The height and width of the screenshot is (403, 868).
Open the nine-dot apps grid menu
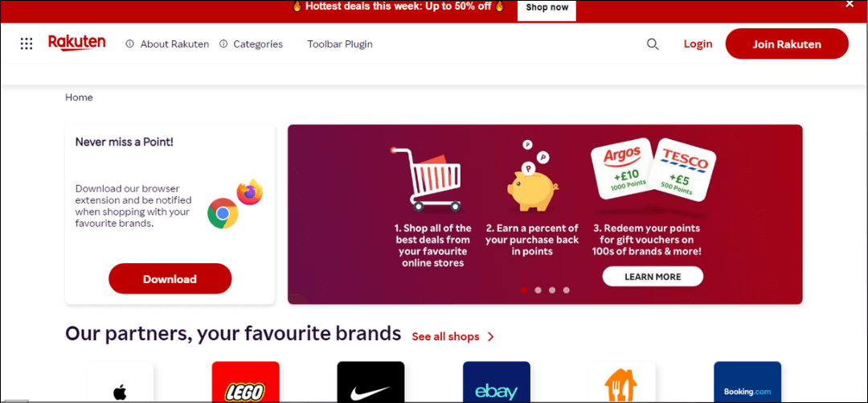tap(26, 43)
